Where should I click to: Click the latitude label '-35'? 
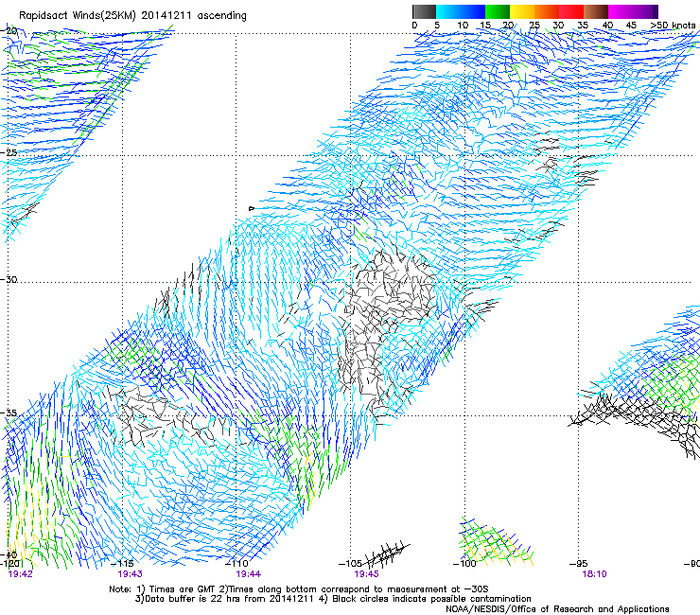pyautogui.click(x=9, y=413)
